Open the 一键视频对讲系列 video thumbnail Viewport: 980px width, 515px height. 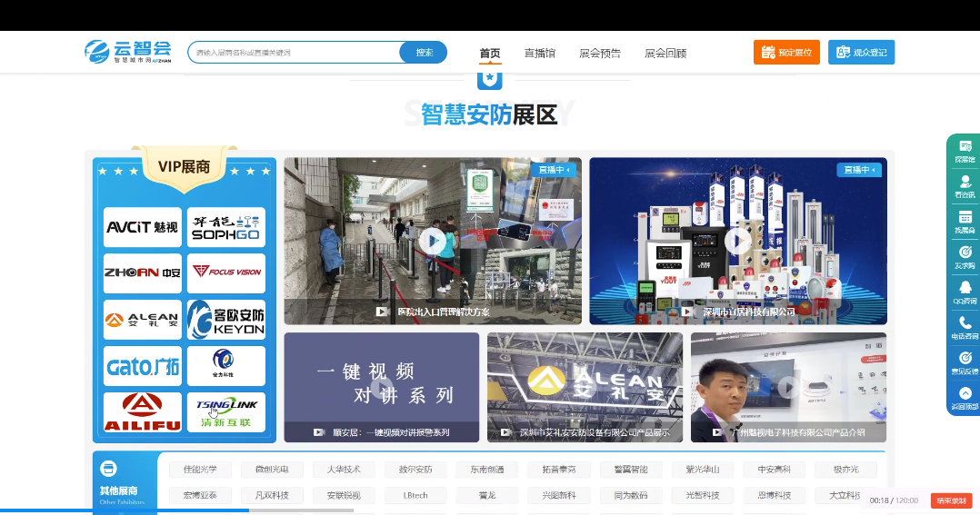pos(381,387)
